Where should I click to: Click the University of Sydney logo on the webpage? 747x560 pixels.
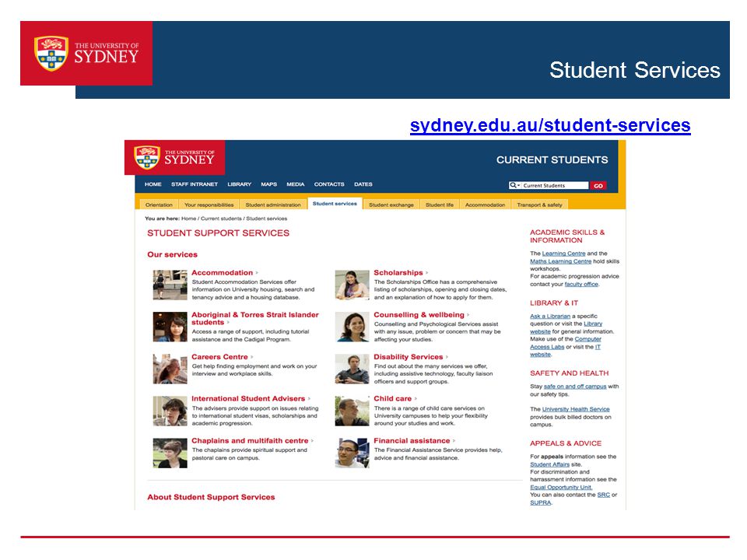point(174,158)
